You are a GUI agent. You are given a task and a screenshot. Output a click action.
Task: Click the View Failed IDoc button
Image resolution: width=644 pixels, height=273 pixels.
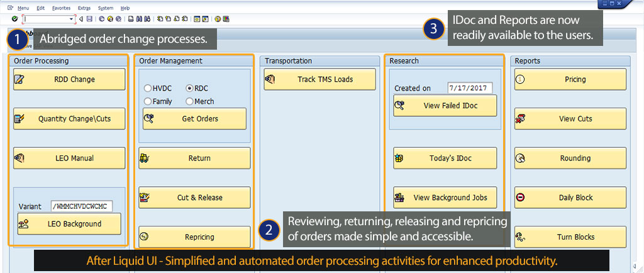tap(445, 106)
